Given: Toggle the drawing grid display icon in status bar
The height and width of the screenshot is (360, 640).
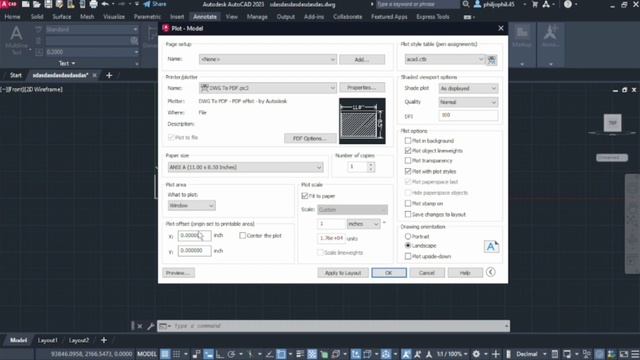Looking at the screenshot, I should tap(165, 354).
